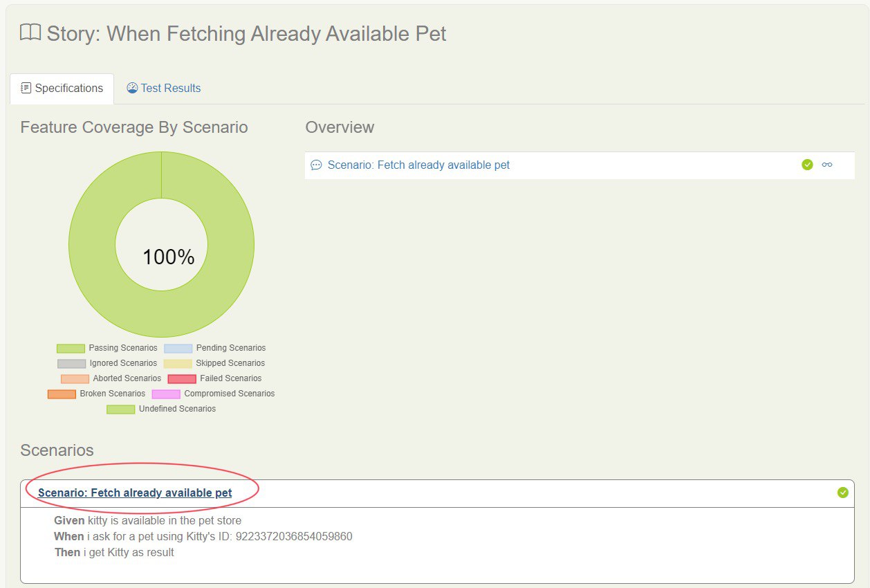The height and width of the screenshot is (588, 870).
Task: Toggle Ignored Scenarios legend swatch
Action: (71, 364)
